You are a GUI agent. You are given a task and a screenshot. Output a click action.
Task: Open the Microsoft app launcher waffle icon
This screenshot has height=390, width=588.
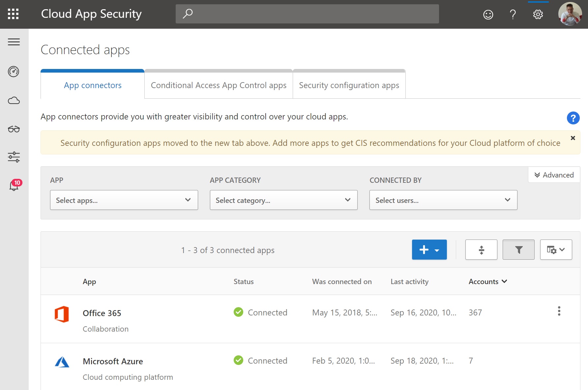[13, 14]
